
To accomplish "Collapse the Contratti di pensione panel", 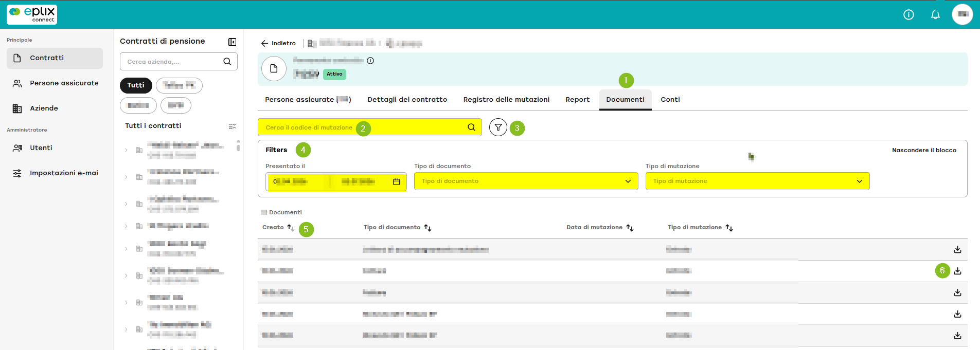I will [232, 42].
